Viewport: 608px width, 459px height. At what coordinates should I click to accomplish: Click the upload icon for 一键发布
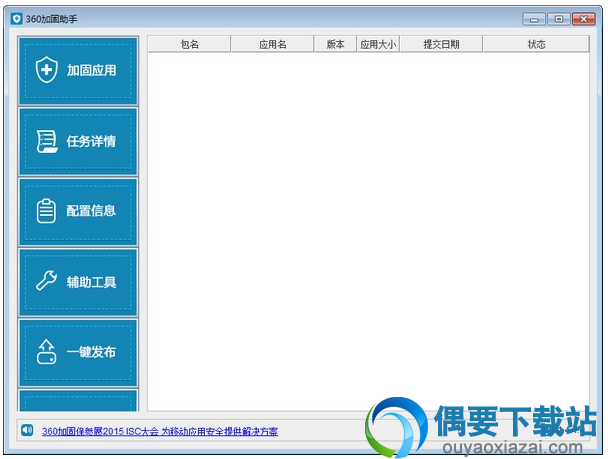pos(47,352)
